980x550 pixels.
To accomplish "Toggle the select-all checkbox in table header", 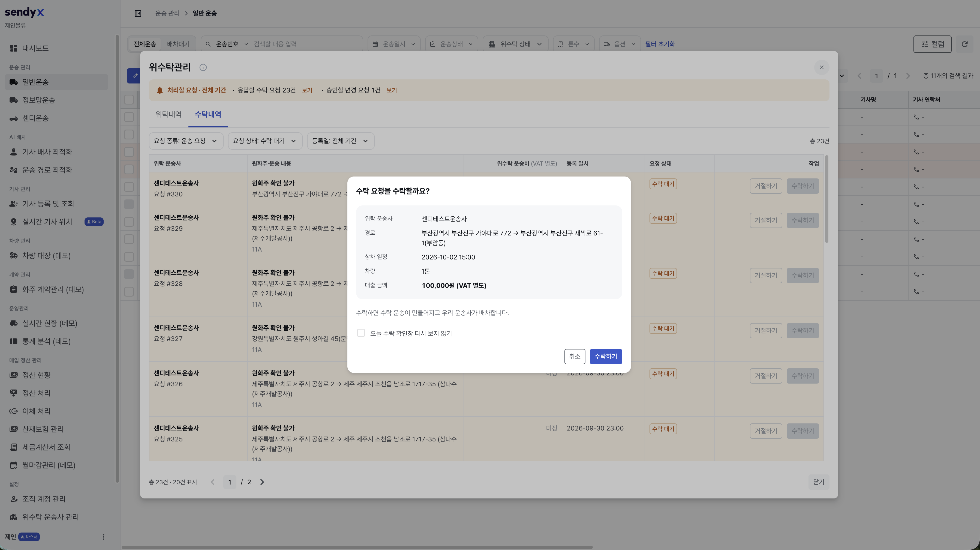I will (129, 100).
